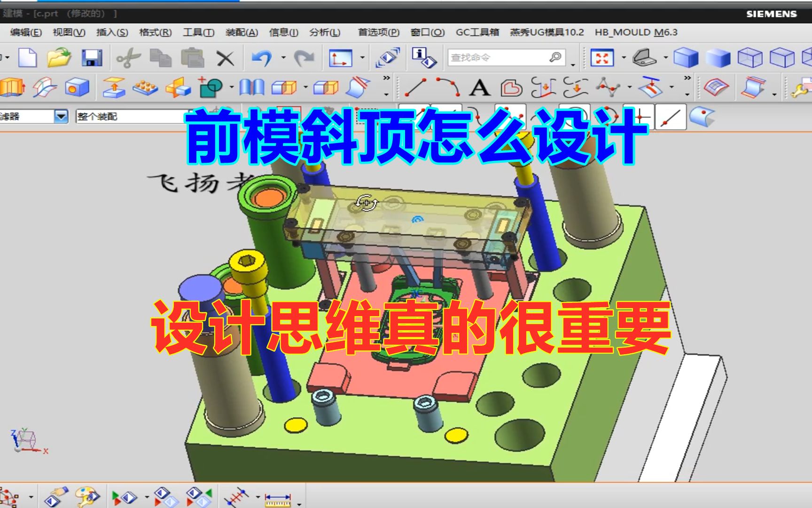The width and height of the screenshot is (812, 508).
Task: Click the Fit view button
Action: (x=602, y=57)
